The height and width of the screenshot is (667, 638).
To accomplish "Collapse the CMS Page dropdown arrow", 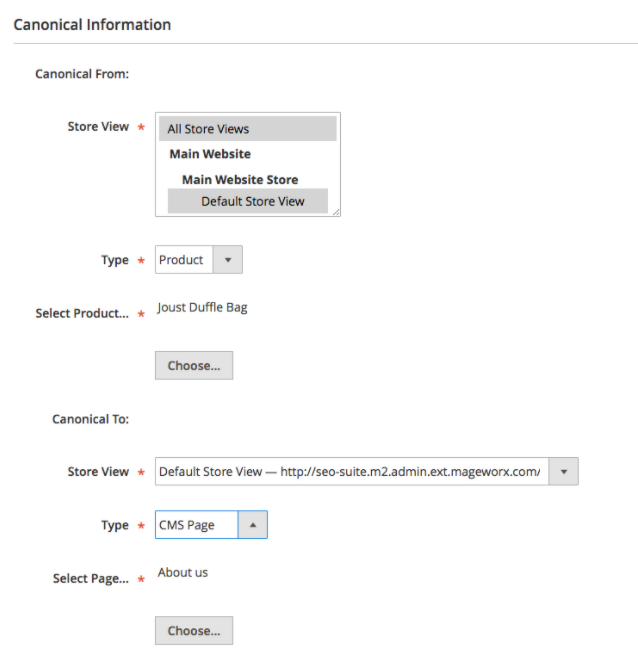I will [x=252, y=525].
